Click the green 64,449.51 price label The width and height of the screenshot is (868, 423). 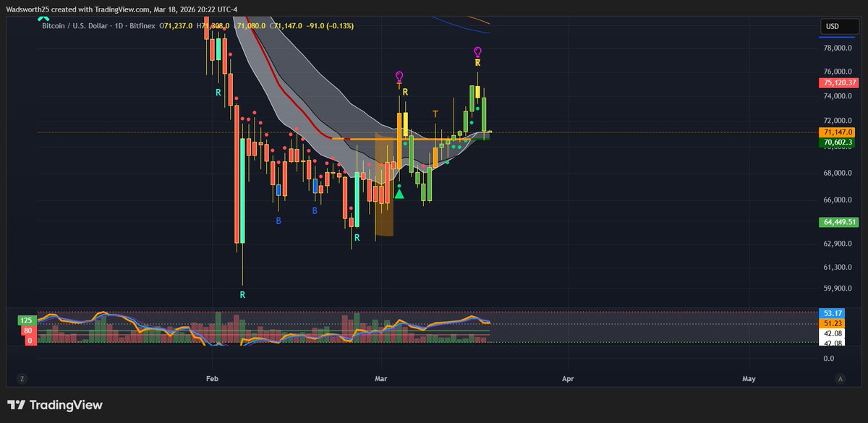coord(838,222)
